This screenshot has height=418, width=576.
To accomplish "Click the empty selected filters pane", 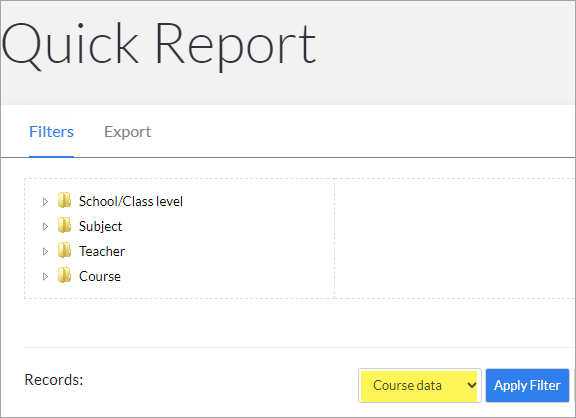I will tap(455, 238).
